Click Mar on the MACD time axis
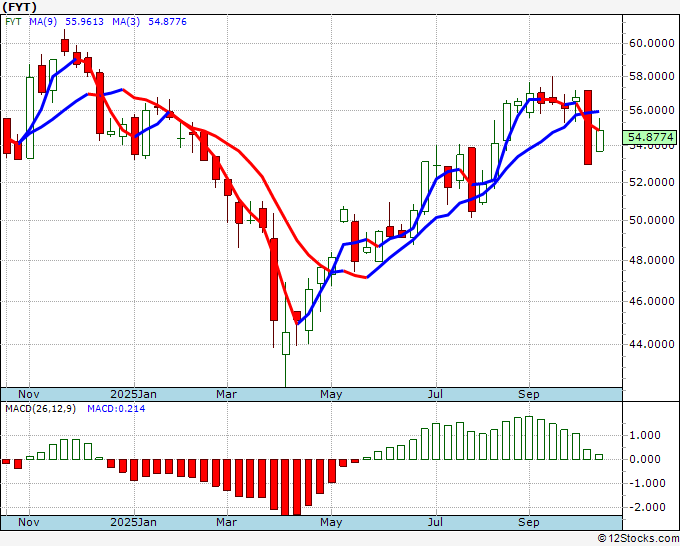The height and width of the screenshot is (546, 680). [227, 522]
